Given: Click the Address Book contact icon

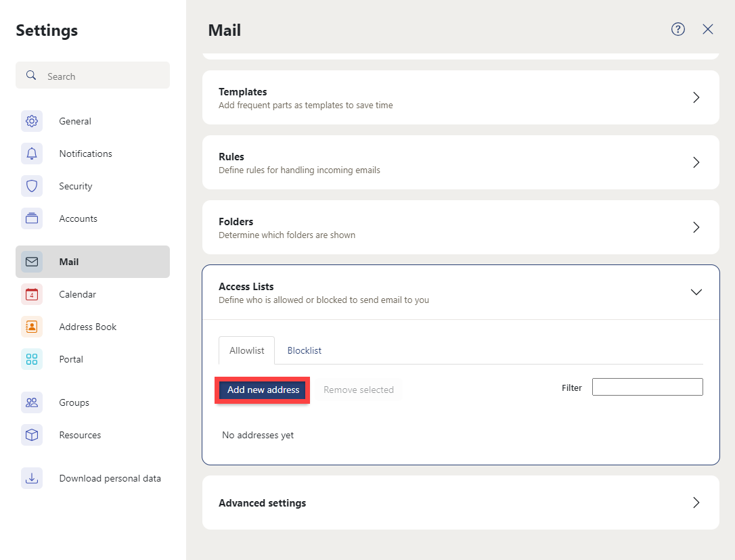Looking at the screenshot, I should [x=32, y=327].
